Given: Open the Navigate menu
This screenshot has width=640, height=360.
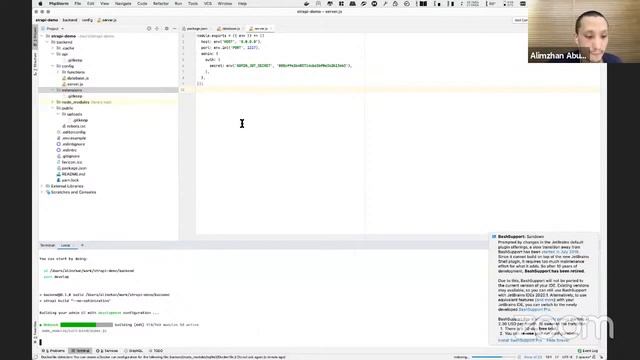Looking at the screenshot, I should [x=123, y=4].
